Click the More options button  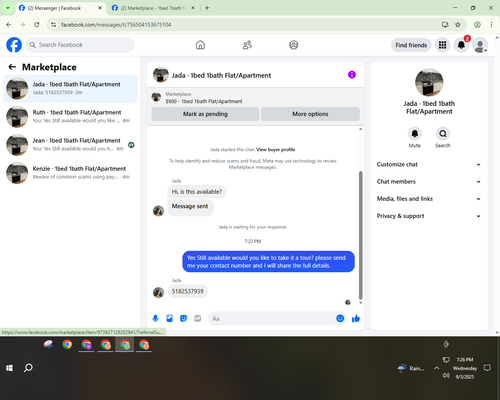[310, 114]
